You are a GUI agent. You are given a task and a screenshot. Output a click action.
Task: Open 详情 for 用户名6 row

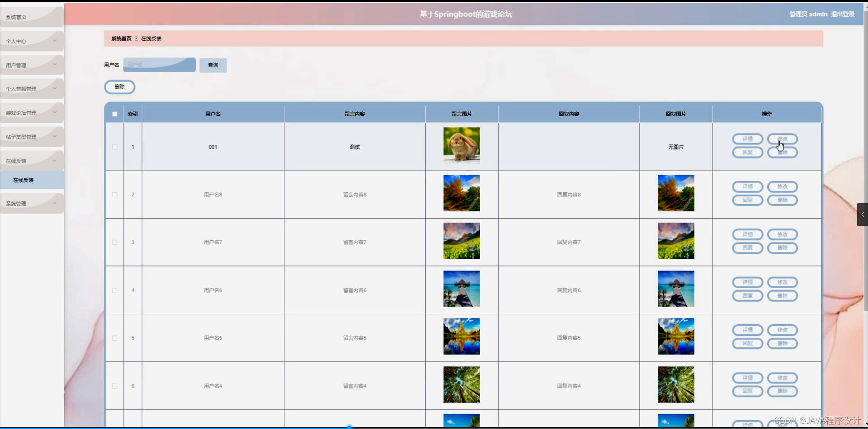point(748,282)
